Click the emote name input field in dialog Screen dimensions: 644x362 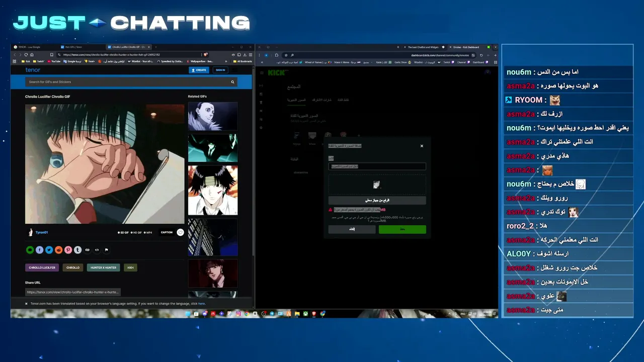(x=377, y=166)
